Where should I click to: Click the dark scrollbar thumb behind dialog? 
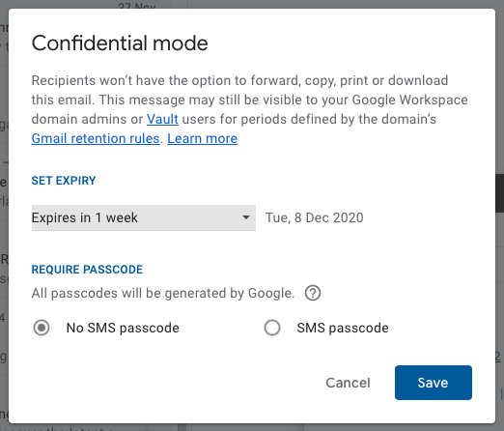(x=500, y=193)
